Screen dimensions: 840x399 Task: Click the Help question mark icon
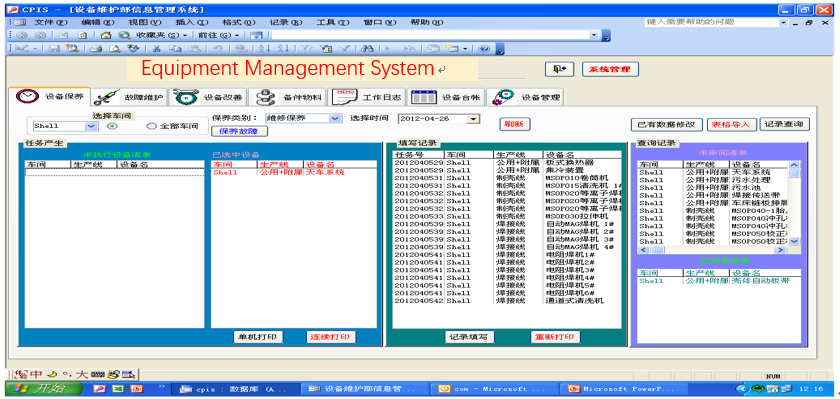484,49
